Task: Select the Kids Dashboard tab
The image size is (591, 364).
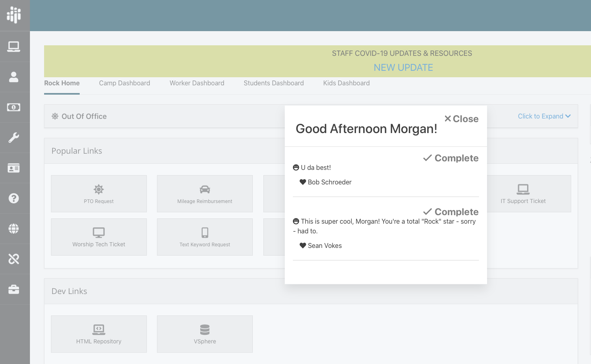Action: [x=346, y=83]
